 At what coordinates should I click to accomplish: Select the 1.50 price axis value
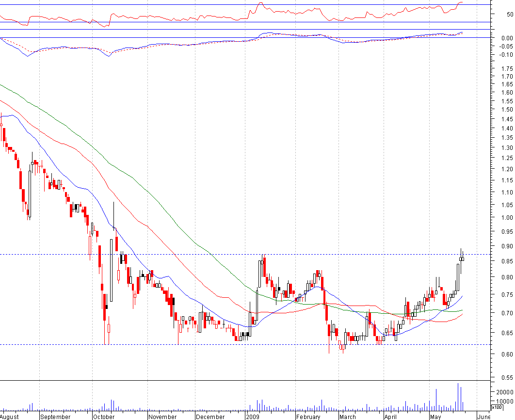coord(507,110)
